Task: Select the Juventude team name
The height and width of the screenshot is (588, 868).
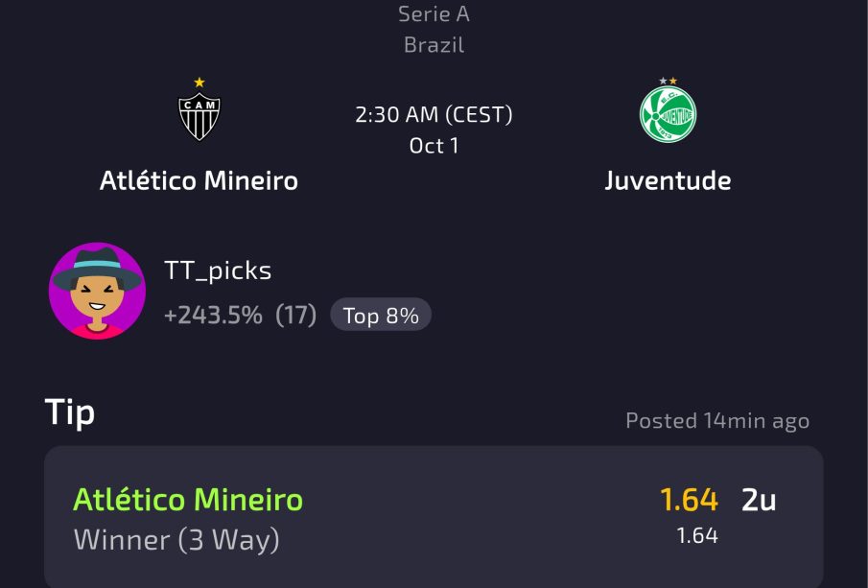Action: tap(668, 180)
